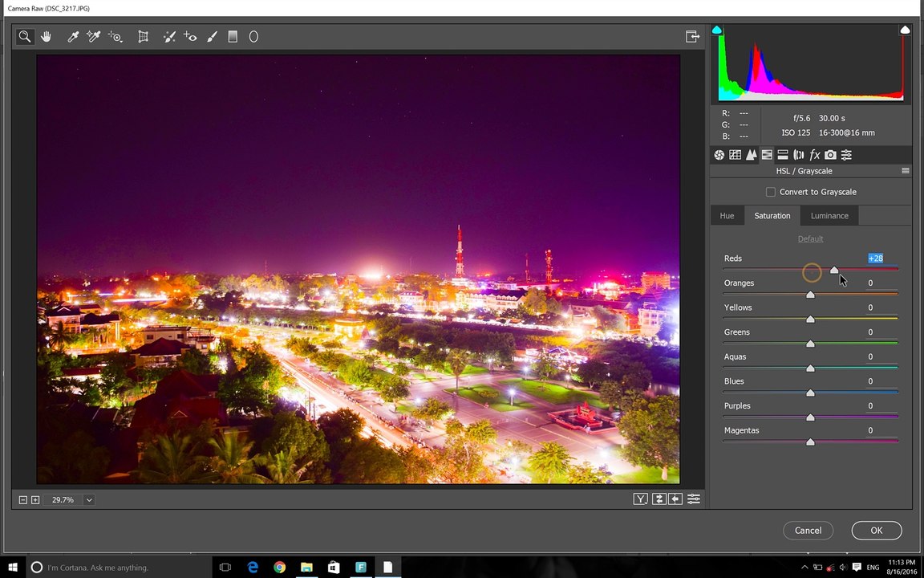
Task: Open the HSL / Grayscale panel tab
Action: 767,154
